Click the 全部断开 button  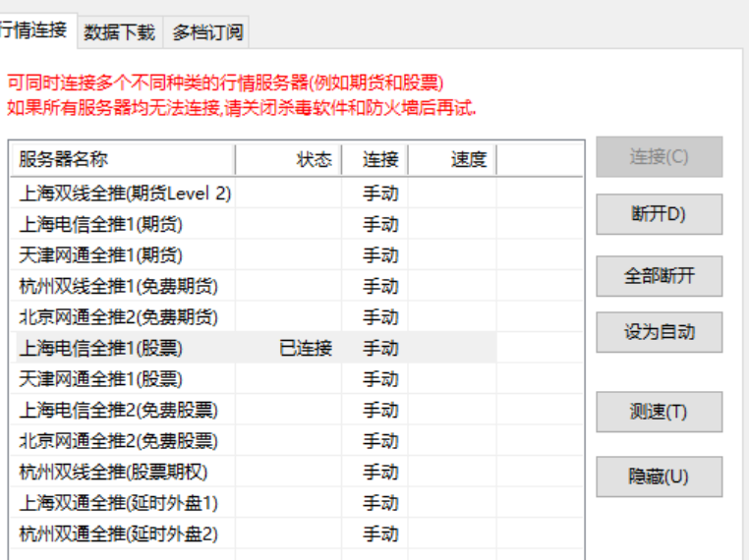[x=660, y=276]
